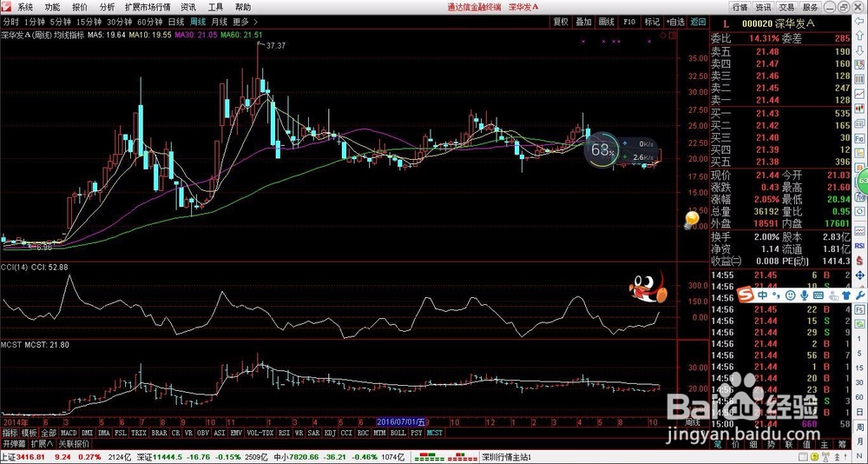Viewport: 868px width, 464px height.
Task: Click the 叠加 toolbar button
Action: pyautogui.click(x=583, y=22)
